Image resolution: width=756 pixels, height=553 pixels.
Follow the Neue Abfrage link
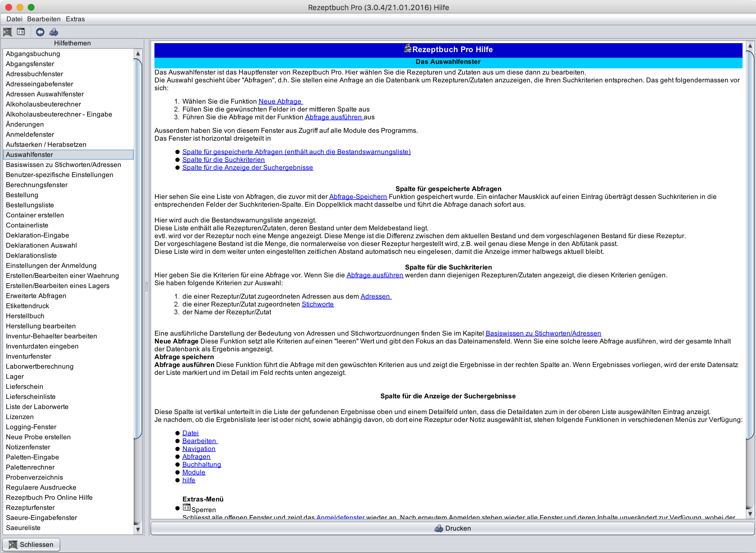280,101
